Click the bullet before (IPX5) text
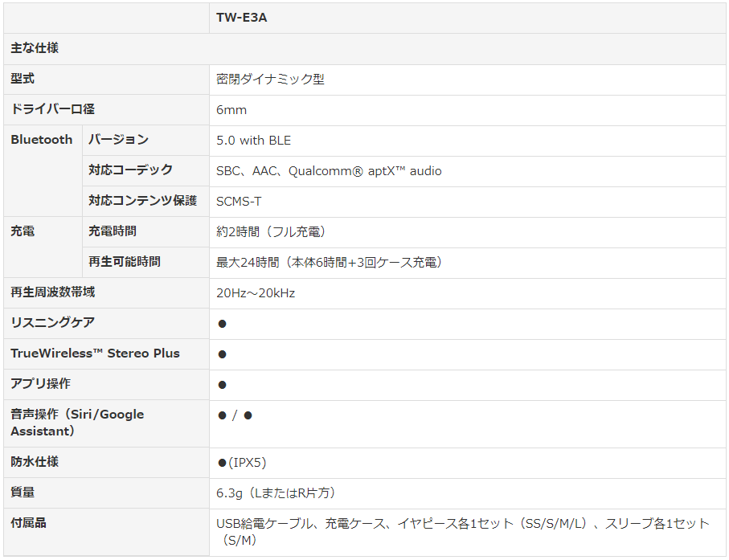This screenshot has height=560, width=729. pos(223,463)
